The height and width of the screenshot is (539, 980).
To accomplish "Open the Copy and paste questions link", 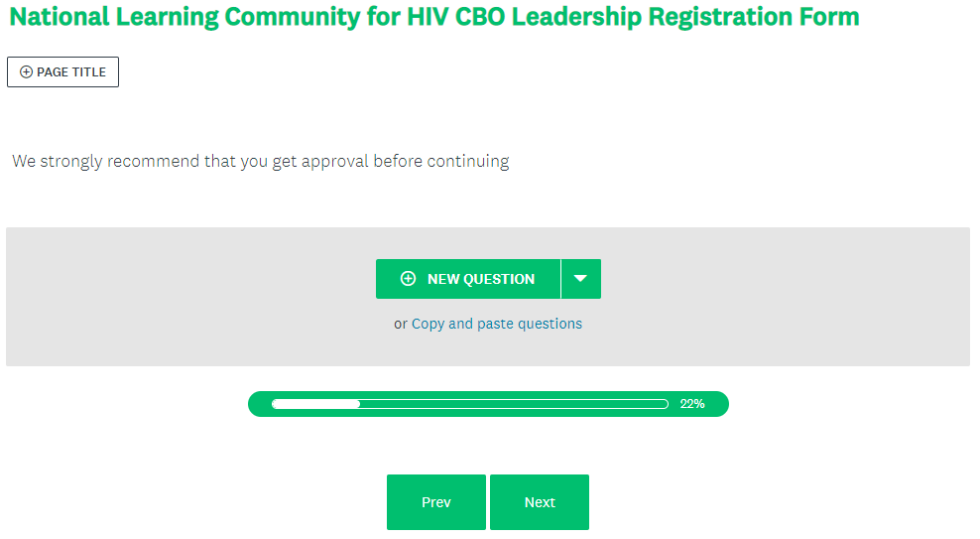I will coord(497,324).
